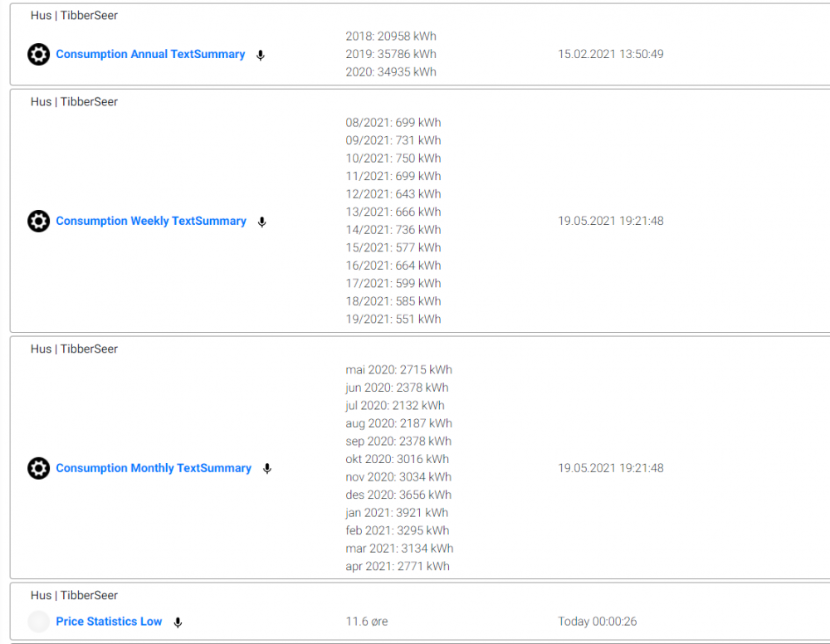
Task: Click the gear icon beside Consumption Monthly TextSummary
Action: (39, 469)
